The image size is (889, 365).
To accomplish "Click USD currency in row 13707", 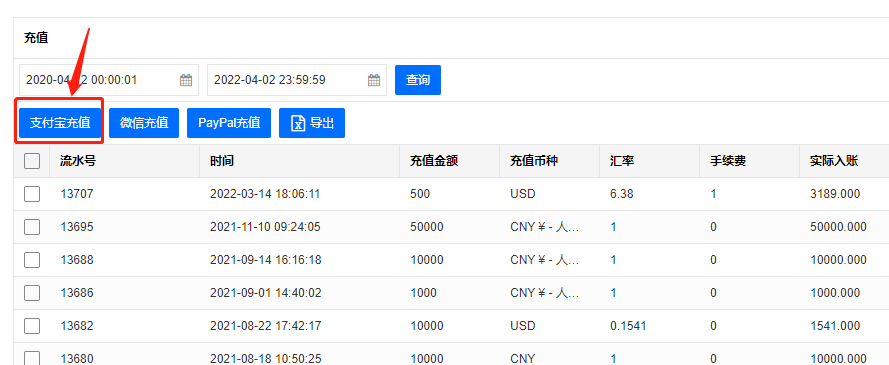I will (522, 194).
